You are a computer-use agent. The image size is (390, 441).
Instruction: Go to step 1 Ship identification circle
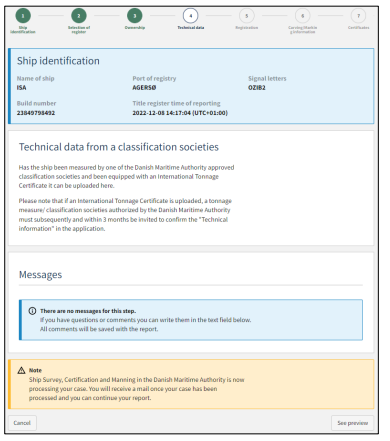tap(23, 16)
